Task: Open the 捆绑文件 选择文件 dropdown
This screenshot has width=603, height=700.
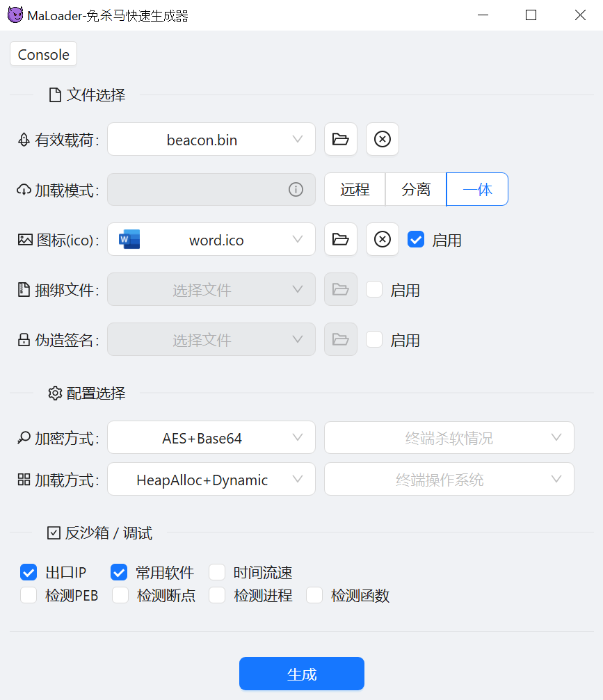Action: (x=211, y=289)
